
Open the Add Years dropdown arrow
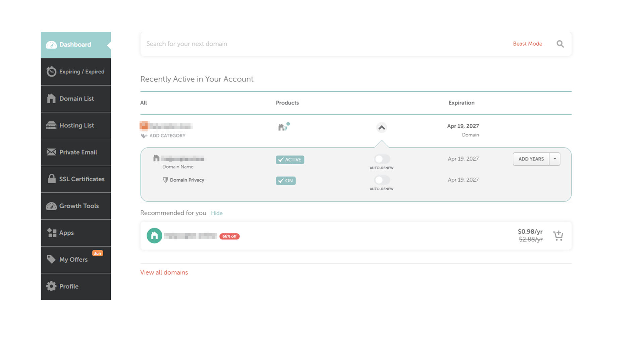pos(555,159)
